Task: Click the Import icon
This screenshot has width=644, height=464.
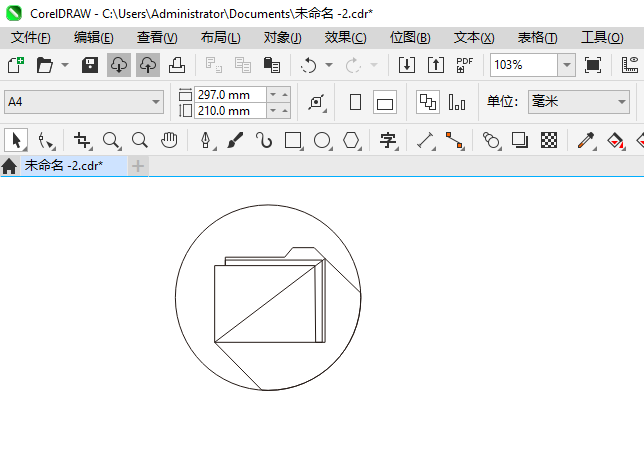Action: [x=407, y=65]
